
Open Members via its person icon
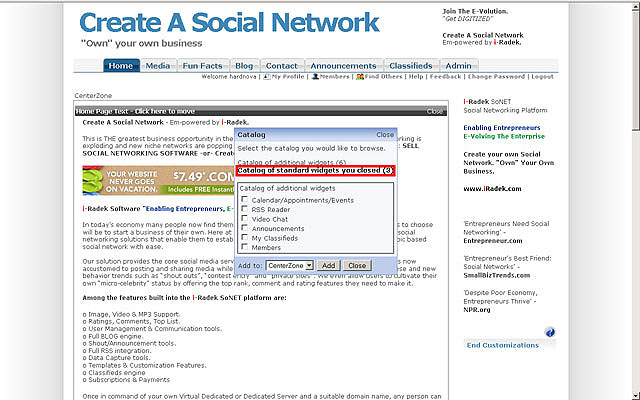tap(315, 76)
